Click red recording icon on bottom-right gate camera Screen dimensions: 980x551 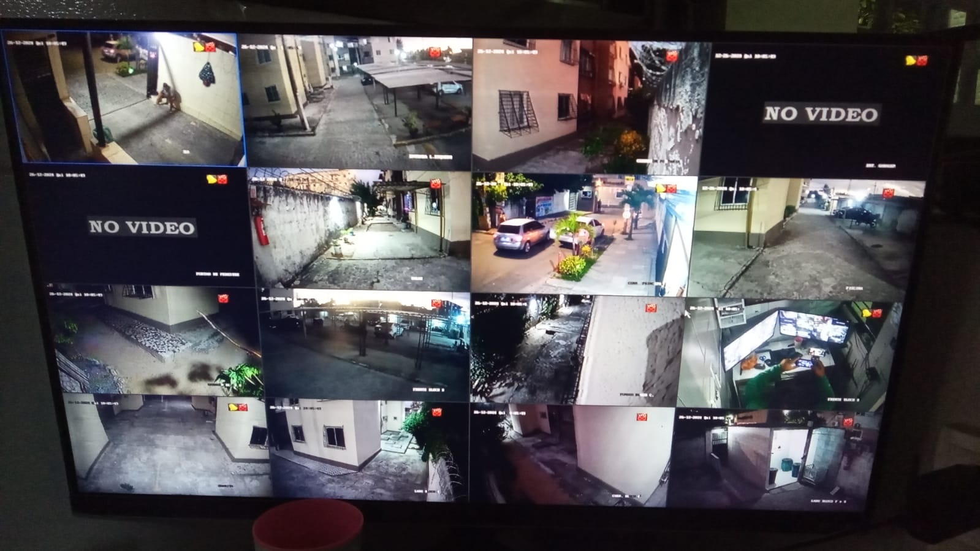(848, 422)
